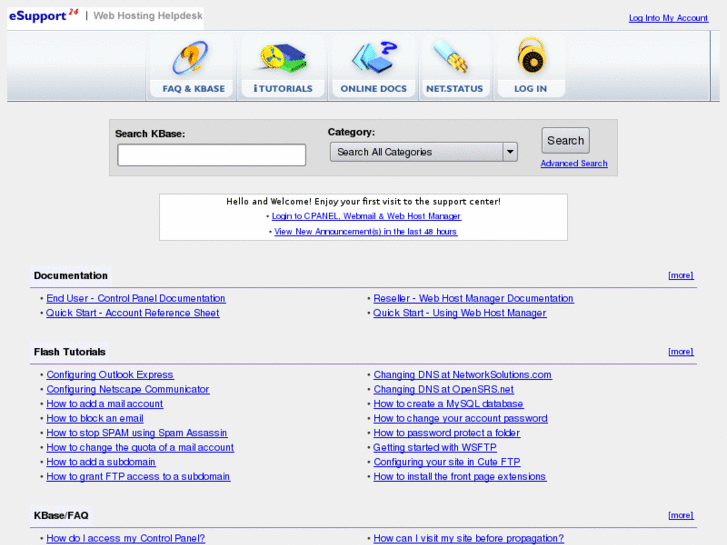This screenshot has width=727, height=545.
Task: Open How to stop SPAM using Spam Assassin
Action: coord(137,433)
